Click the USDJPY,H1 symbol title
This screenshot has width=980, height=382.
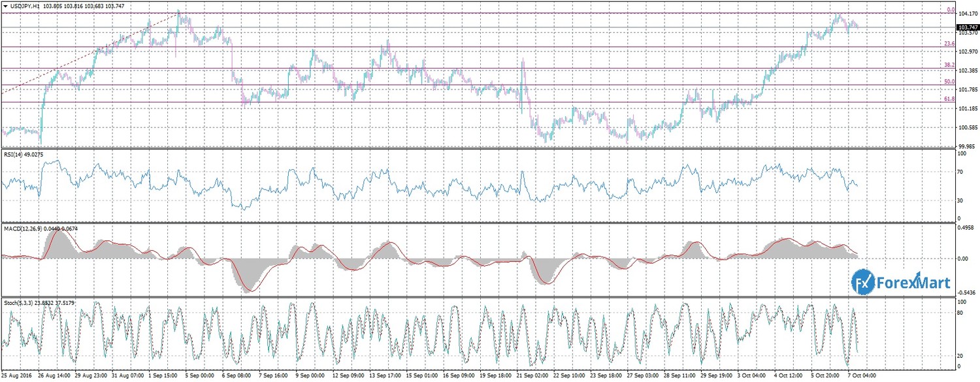coord(24,6)
